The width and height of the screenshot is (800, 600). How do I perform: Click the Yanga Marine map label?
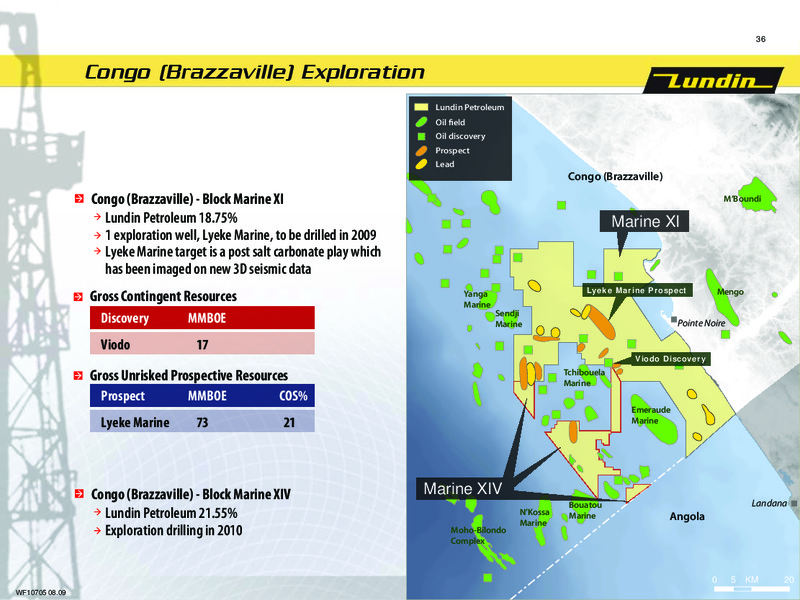coord(477,299)
